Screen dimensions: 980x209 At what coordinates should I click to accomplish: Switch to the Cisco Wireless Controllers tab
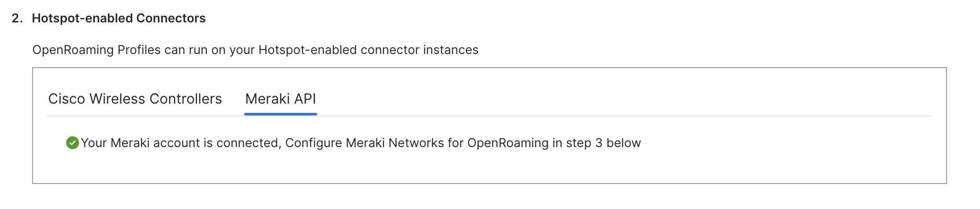click(x=135, y=99)
